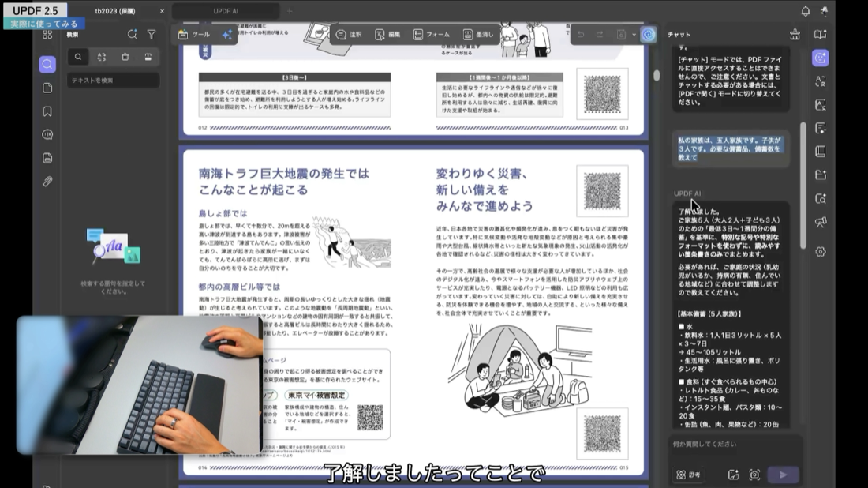Select the AI chat assistant icon
868x488 pixels.
click(821, 58)
